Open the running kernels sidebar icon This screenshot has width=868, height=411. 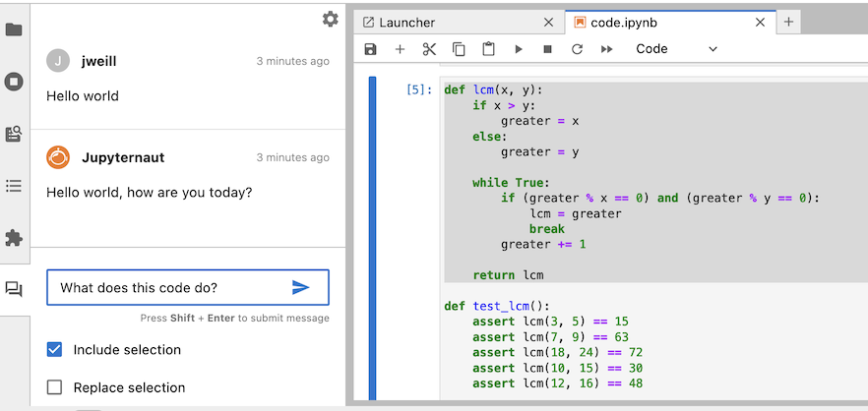click(x=14, y=82)
